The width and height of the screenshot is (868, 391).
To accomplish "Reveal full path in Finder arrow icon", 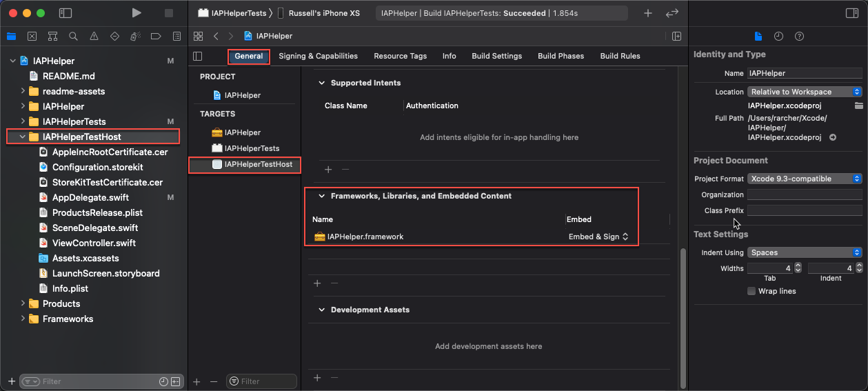I will [833, 137].
